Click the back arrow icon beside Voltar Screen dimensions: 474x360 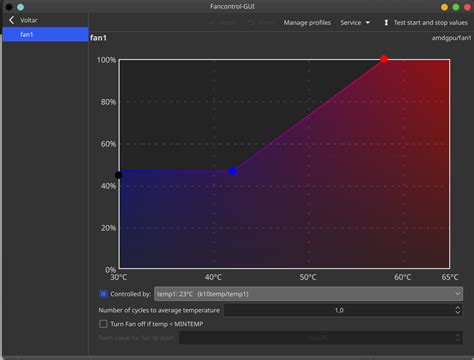pos(12,20)
